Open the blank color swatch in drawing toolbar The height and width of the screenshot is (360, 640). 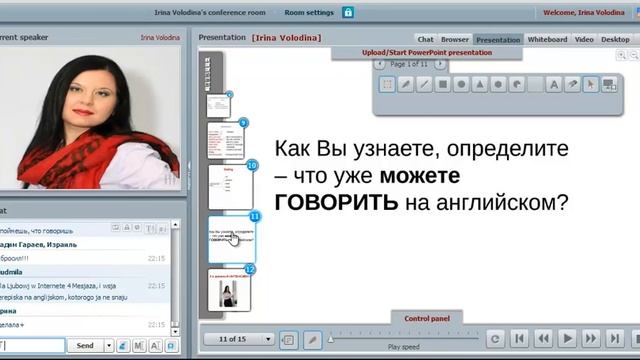(x=535, y=84)
